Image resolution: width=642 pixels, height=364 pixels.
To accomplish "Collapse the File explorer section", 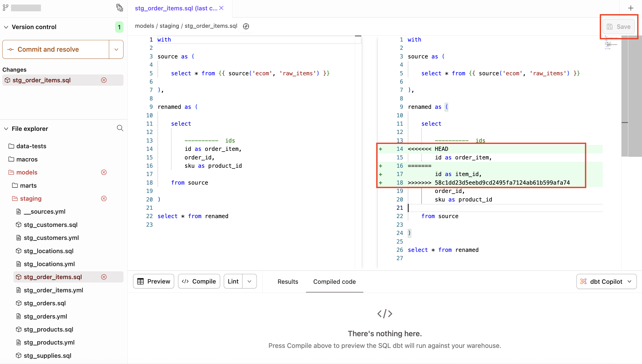I will [x=6, y=129].
